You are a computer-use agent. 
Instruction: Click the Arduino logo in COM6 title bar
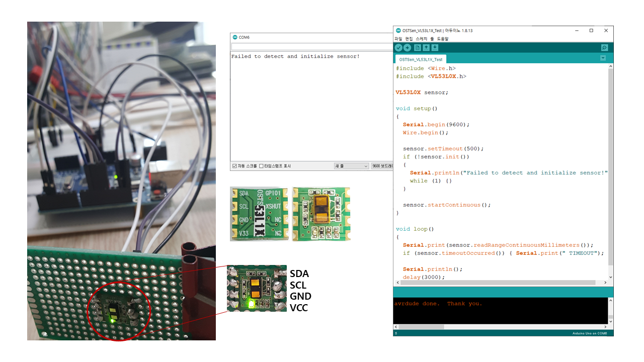coord(234,37)
